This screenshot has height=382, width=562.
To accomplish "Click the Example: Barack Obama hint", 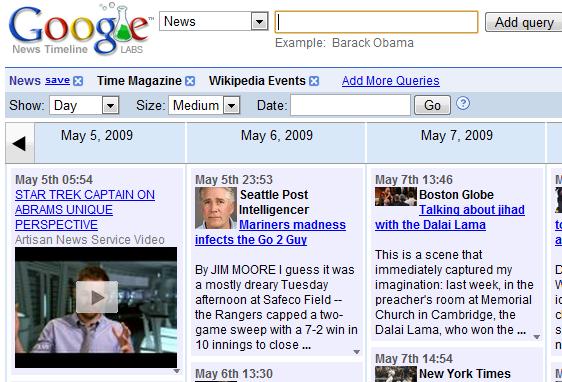I will (344, 43).
